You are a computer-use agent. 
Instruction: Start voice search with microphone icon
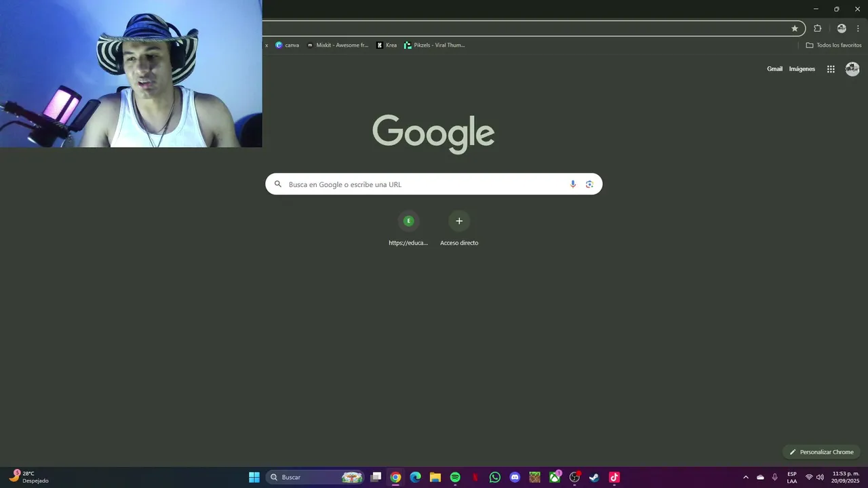(x=573, y=184)
